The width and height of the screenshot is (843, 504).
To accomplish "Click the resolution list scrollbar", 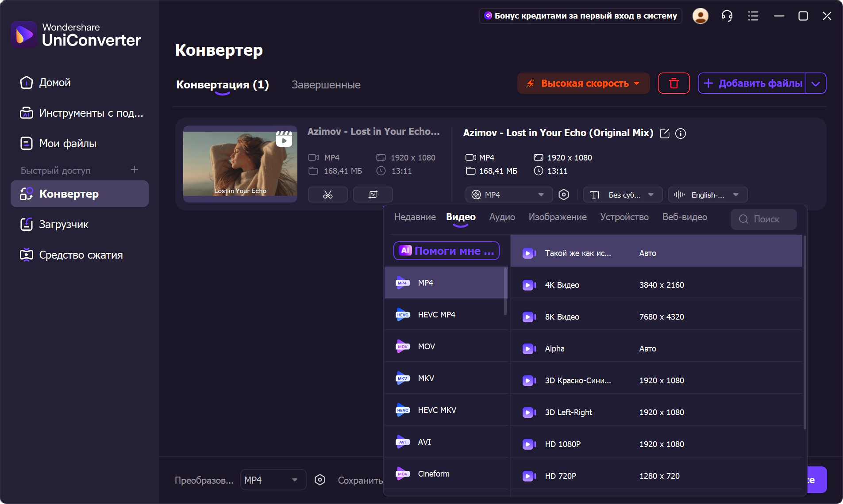I will pos(805,332).
